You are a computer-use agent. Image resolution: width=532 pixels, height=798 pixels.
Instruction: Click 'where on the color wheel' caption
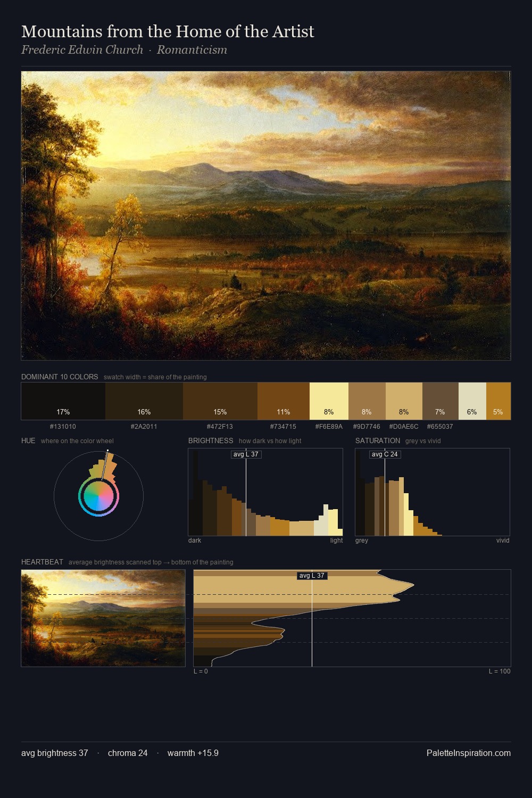tap(77, 441)
